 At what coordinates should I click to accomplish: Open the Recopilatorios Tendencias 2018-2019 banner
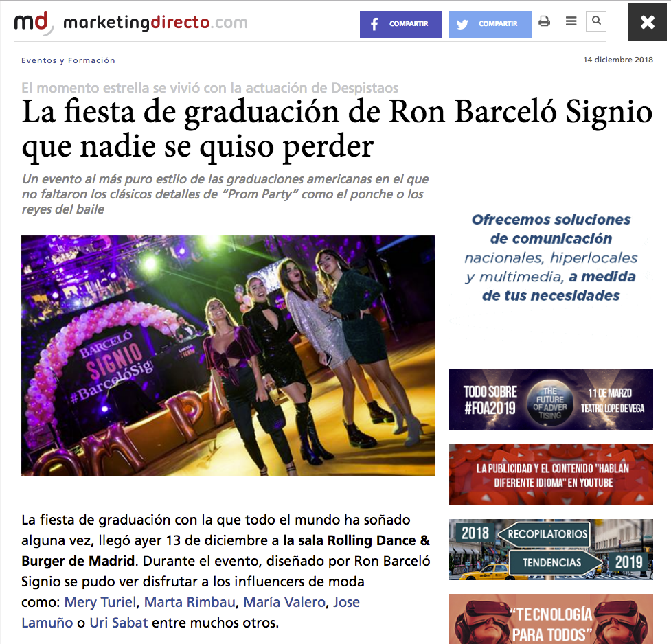pos(551,549)
